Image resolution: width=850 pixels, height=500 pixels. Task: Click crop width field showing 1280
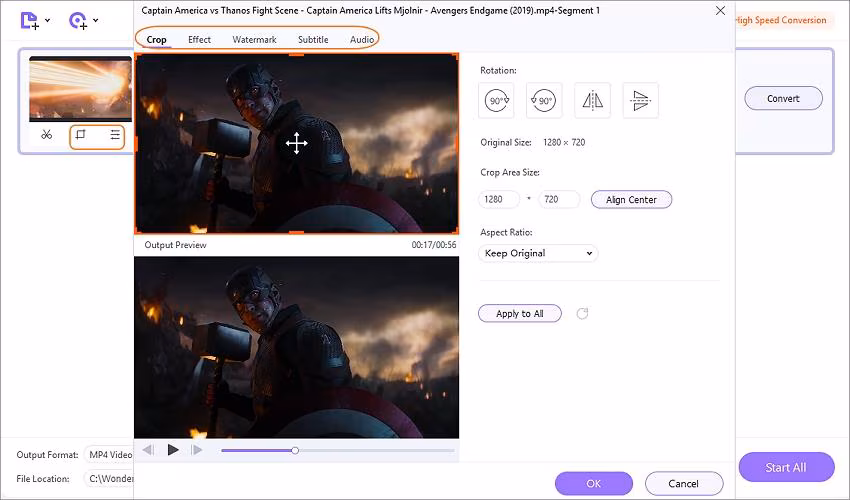point(499,199)
